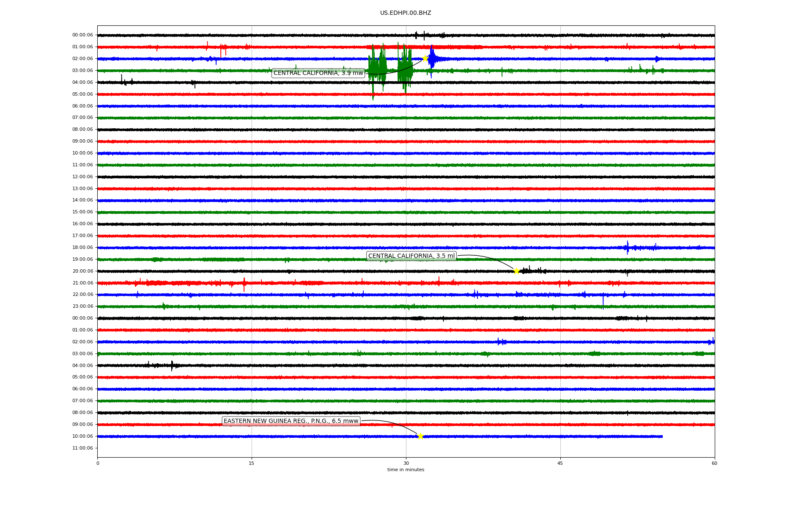
Task: Click the plot title US.EDHPI.00.BHZ
Action: pyautogui.click(x=406, y=13)
